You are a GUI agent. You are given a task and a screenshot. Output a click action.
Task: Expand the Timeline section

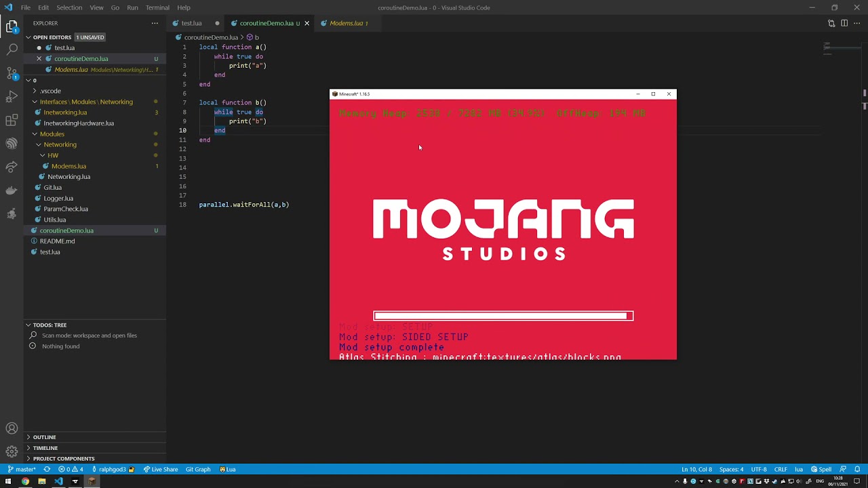94,448
